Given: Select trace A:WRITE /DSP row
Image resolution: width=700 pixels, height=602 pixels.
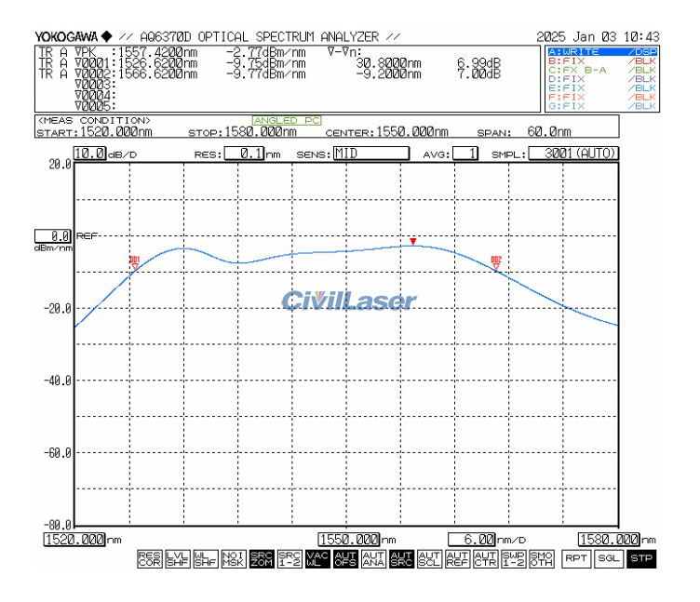Looking at the screenshot, I should click(602, 52).
